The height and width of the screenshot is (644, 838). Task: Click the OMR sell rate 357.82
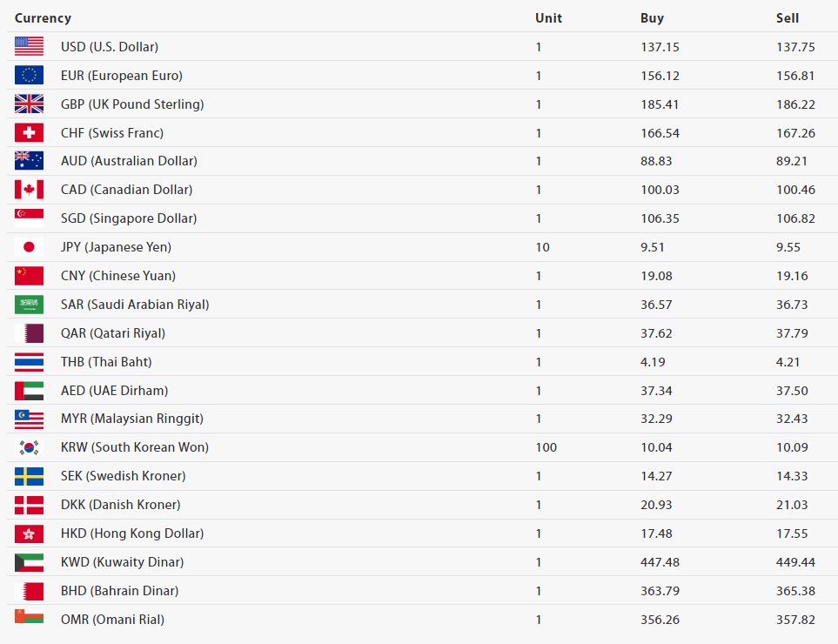click(795, 620)
